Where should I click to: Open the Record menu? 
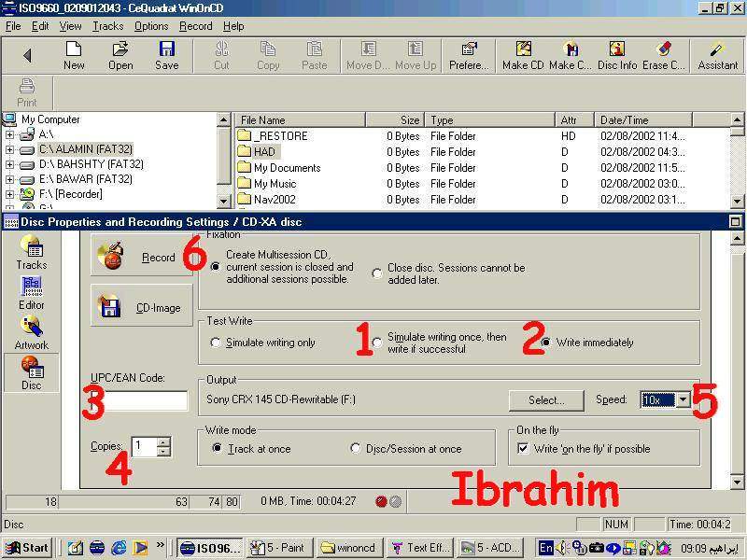[196, 26]
